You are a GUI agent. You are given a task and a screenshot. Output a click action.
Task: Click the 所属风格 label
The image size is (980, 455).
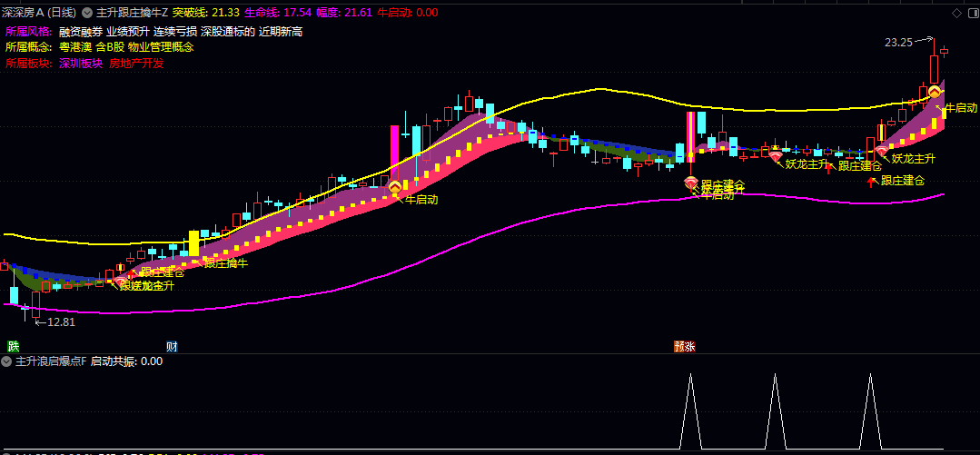[x=29, y=31]
